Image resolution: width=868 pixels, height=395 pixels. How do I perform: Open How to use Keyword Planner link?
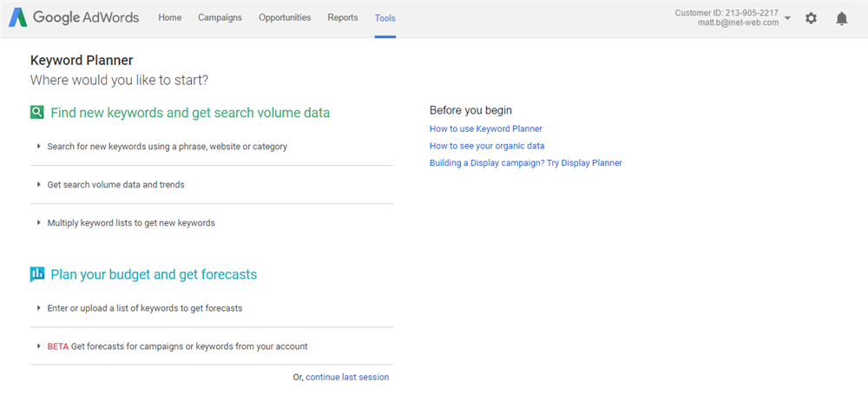pos(486,128)
